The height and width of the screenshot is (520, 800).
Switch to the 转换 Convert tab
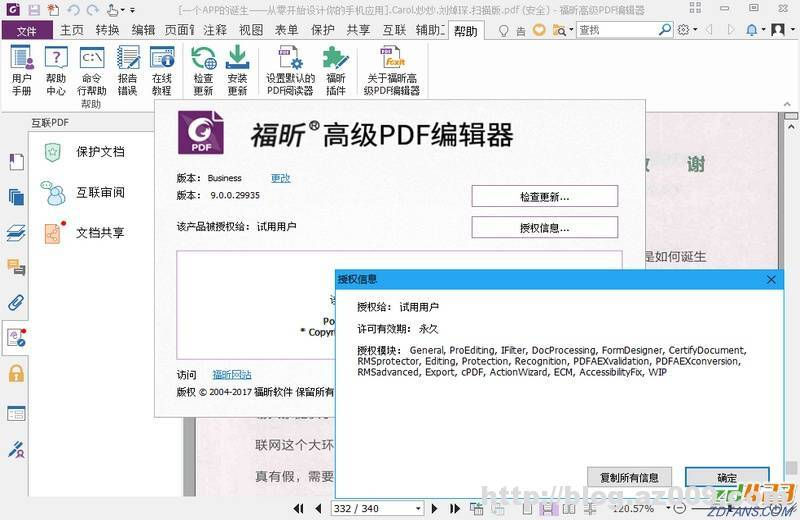pos(107,30)
